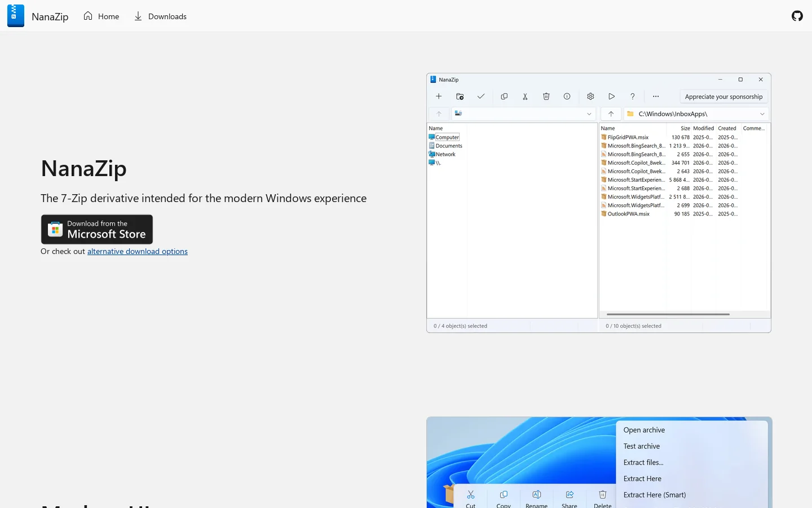Click the C:\Windows\InboxApps\ address field
This screenshot has width=812, height=508.
[696, 114]
